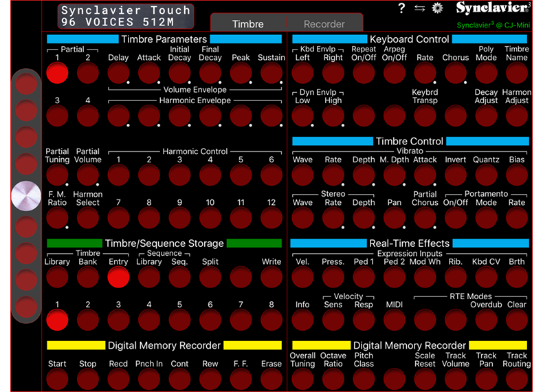Stop the Digital Memory Recorder
Image resolution: width=543 pixels, height=392 pixels.
coord(87,379)
